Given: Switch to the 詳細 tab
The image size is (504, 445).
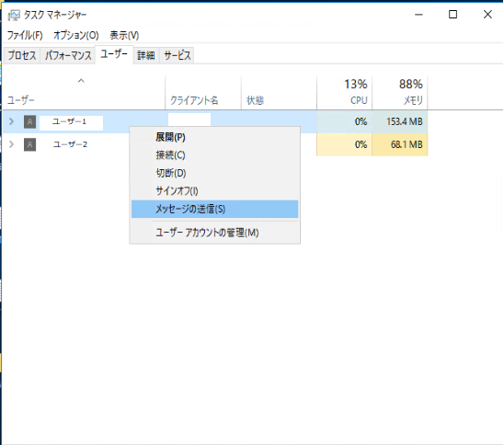Looking at the screenshot, I should pyautogui.click(x=146, y=55).
